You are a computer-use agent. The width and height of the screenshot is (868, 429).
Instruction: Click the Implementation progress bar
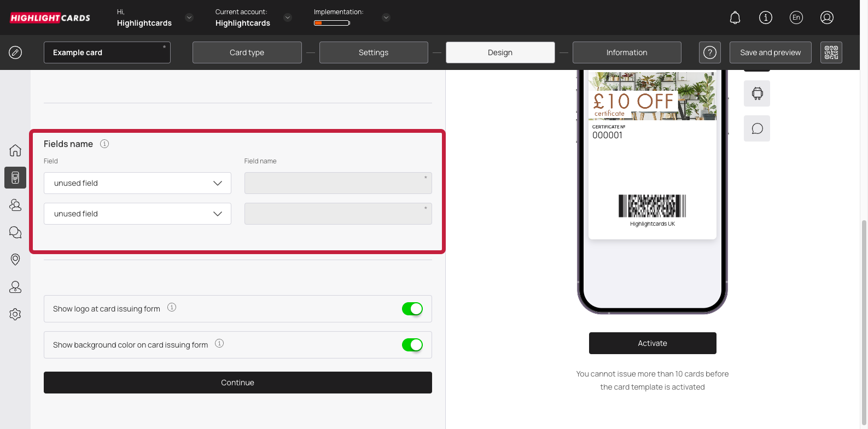pos(331,23)
